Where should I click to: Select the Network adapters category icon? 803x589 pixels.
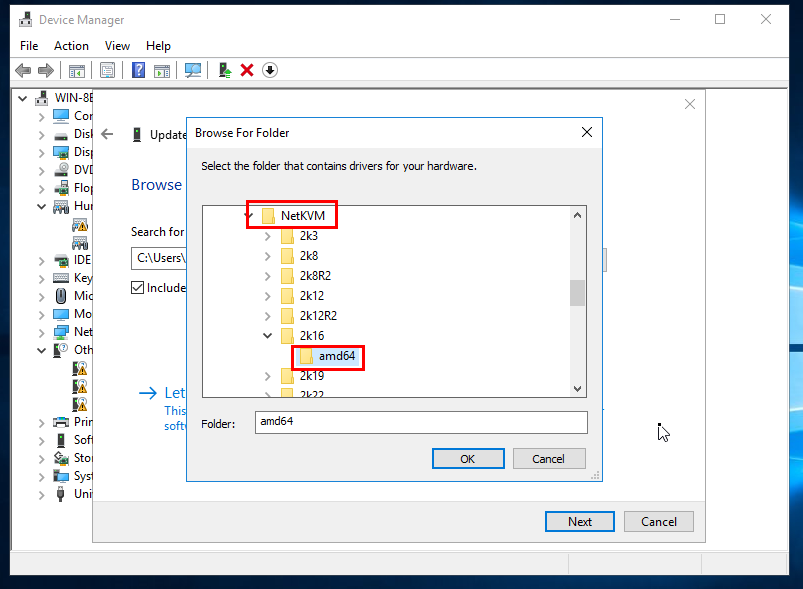pyautogui.click(x=61, y=332)
